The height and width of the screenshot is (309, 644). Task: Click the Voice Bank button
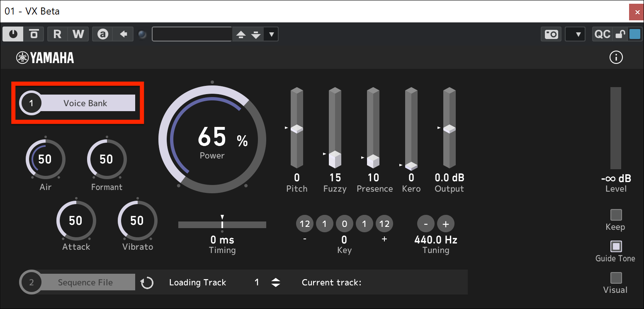[85, 103]
